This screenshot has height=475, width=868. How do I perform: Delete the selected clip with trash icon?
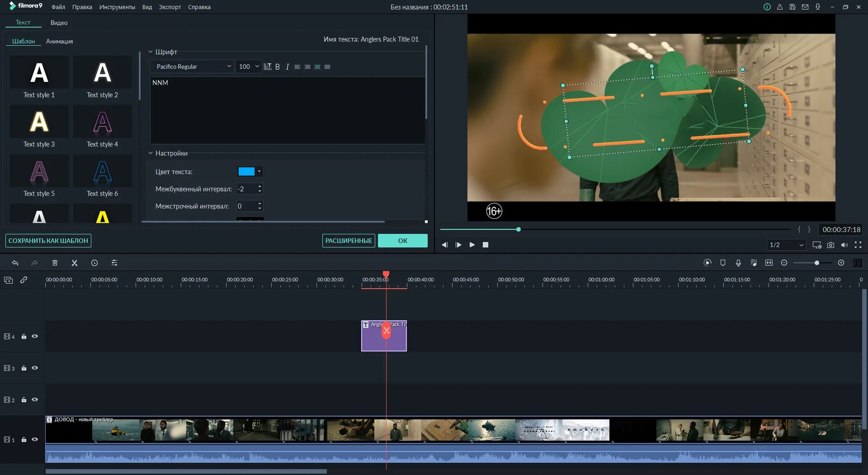point(55,263)
